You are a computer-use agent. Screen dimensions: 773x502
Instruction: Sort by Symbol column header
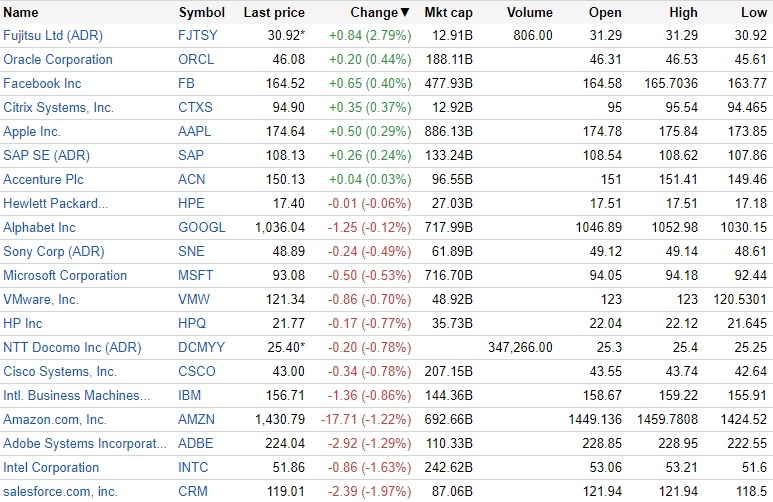201,12
